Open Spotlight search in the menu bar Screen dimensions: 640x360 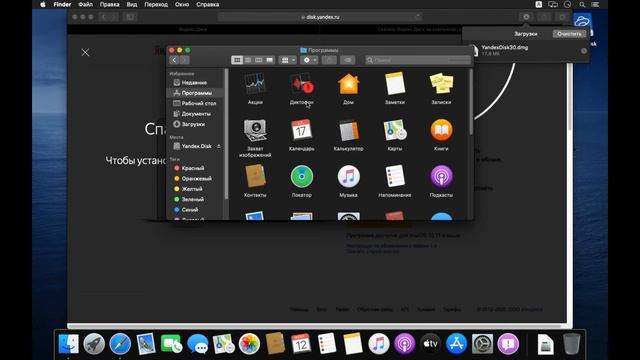tap(582, 4)
